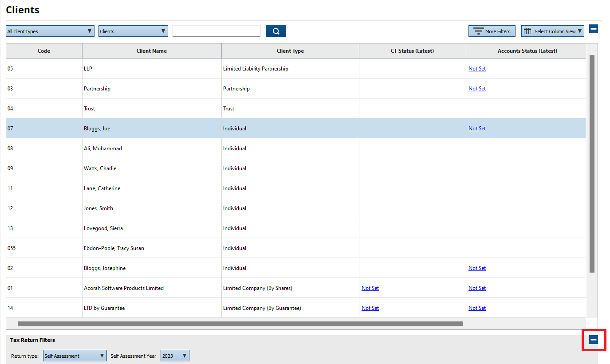Open the Select Column View dropdown
610x364 pixels.
pos(552,31)
